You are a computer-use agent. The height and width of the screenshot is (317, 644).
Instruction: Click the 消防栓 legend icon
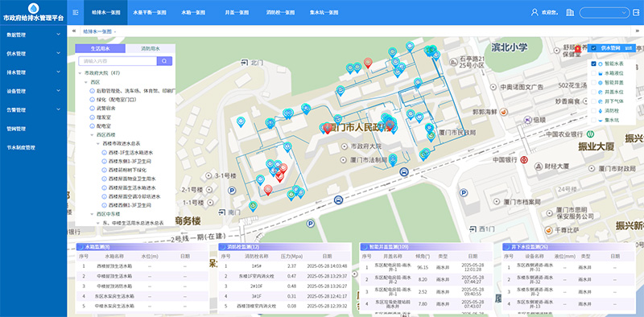[600, 111]
